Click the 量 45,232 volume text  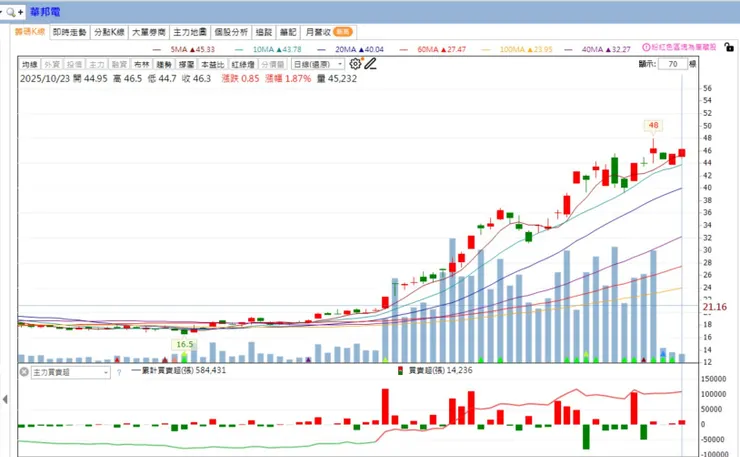click(x=337, y=78)
